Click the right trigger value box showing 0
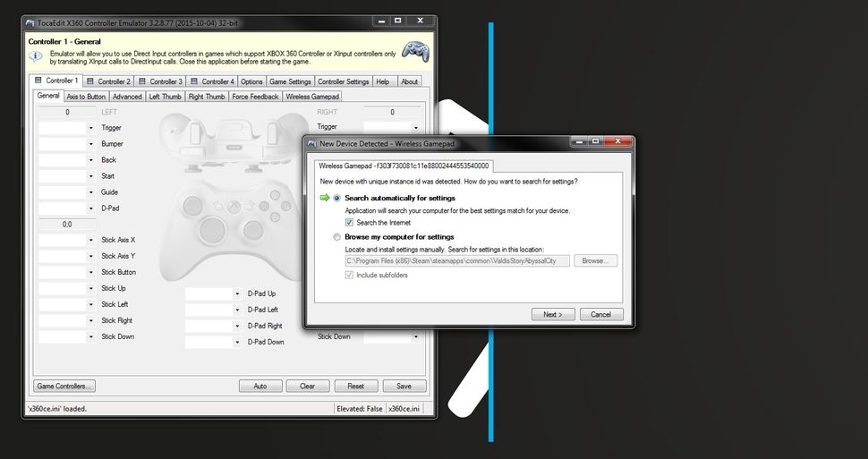This screenshot has height=459, width=868. tap(392, 112)
